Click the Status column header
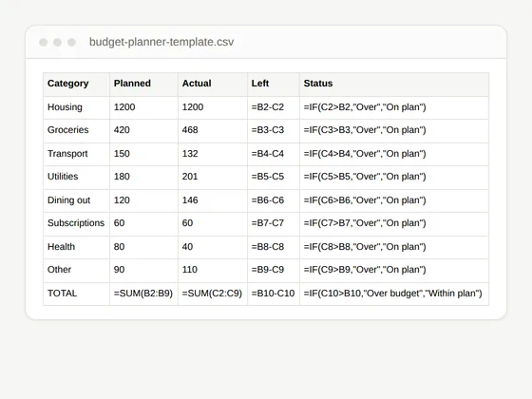The width and height of the screenshot is (532, 399). tap(394, 85)
